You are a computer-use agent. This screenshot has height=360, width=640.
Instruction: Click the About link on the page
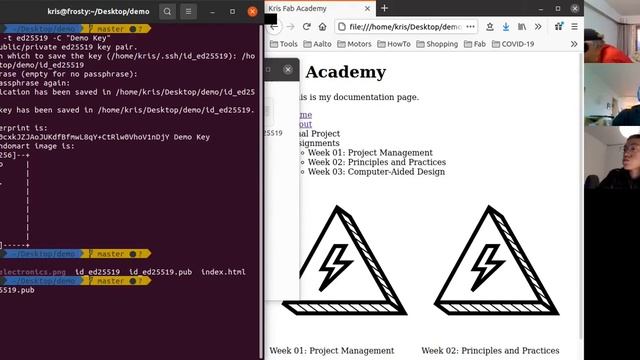(x=306, y=124)
